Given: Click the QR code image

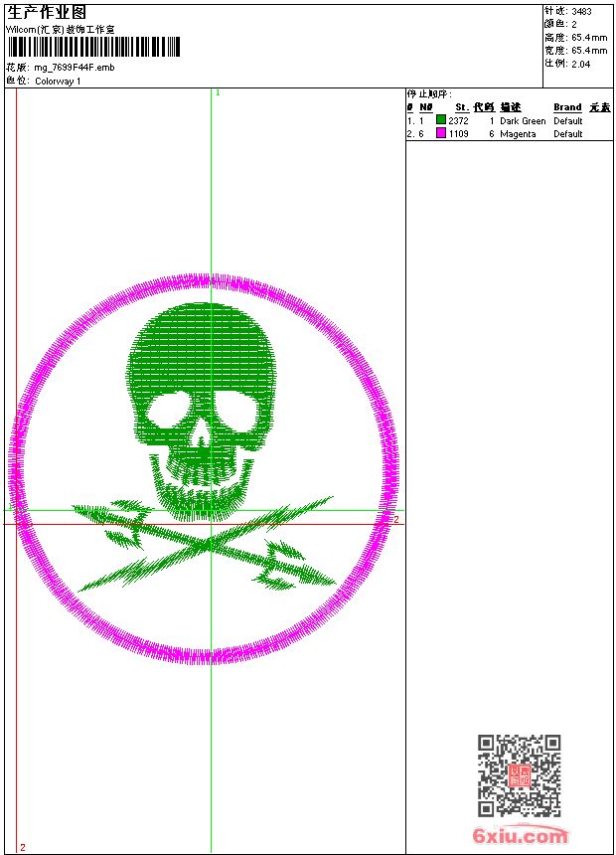Looking at the screenshot, I should click(x=519, y=775).
